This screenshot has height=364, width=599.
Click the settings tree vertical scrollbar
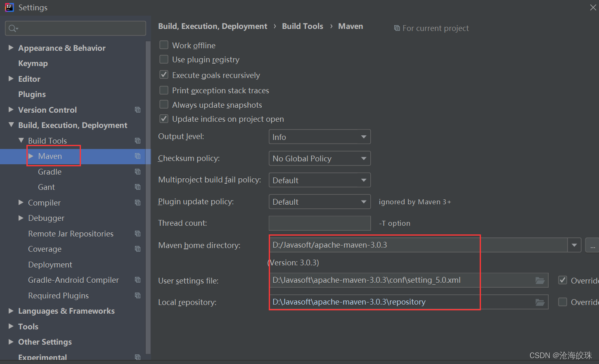point(148,197)
